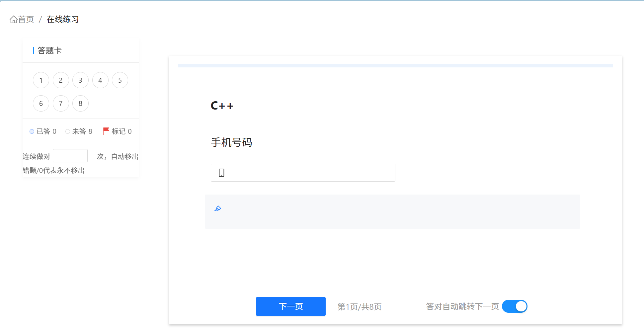Jump to question 5 on answer card
This screenshot has width=644, height=331.
(120, 80)
